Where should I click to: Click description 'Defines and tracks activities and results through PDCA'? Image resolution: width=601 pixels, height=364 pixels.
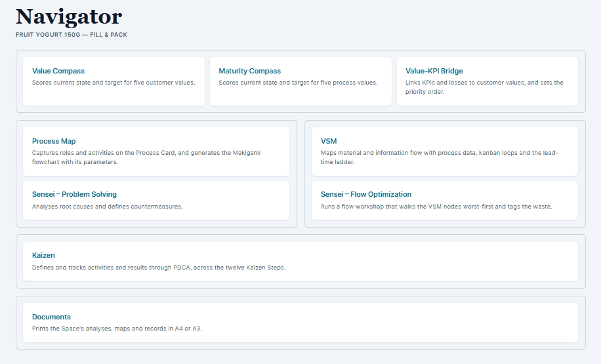click(111, 268)
